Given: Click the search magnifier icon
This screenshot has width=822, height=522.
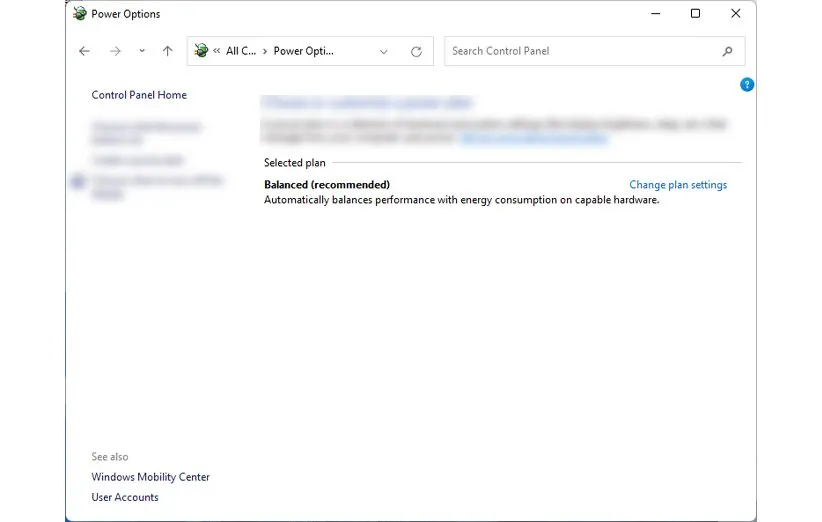Looking at the screenshot, I should pyautogui.click(x=727, y=51).
